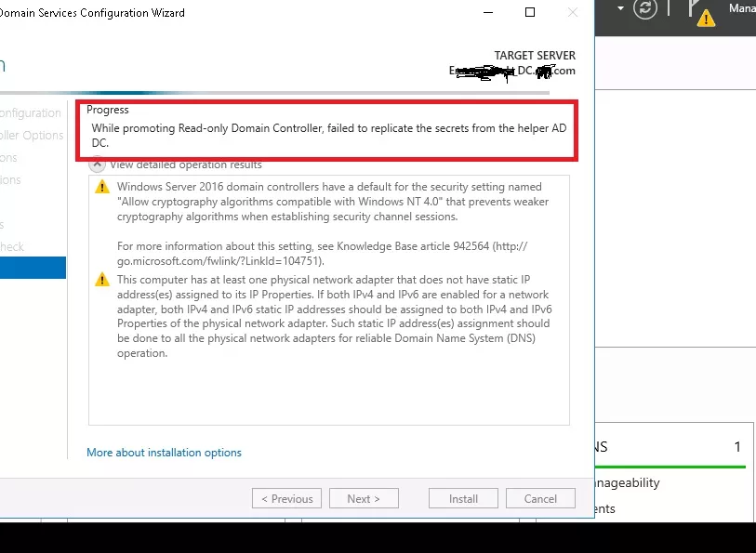Open Server Manager notifications flag with warning

[701, 12]
